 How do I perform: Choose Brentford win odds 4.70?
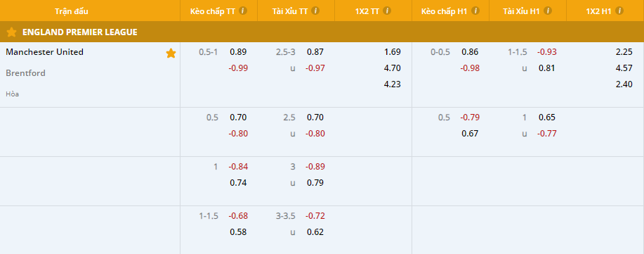point(393,68)
